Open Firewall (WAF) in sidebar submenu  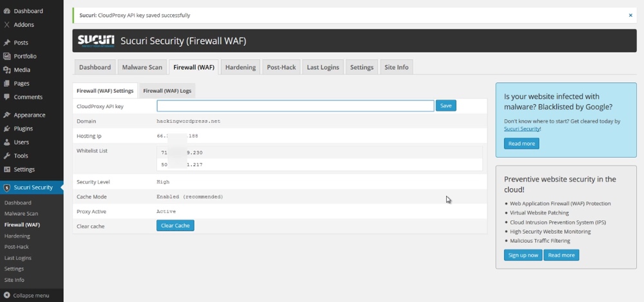click(22, 225)
